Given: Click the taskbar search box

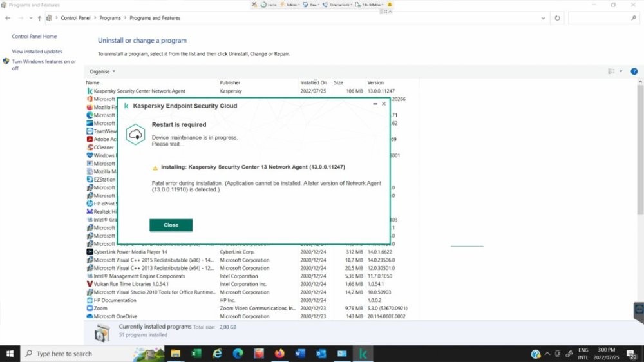Looking at the screenshot, I should point(92,354).
